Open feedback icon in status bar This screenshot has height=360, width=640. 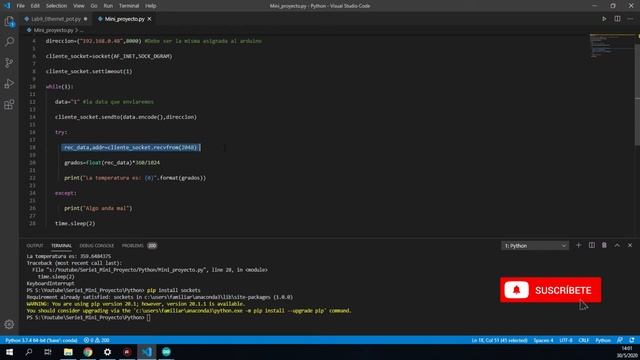(620, 340)
